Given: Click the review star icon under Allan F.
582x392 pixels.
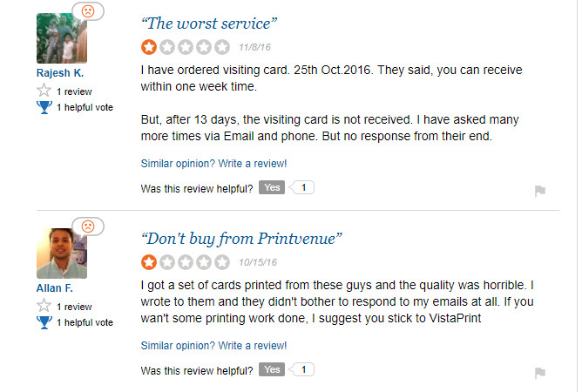Looking at the screenshot, I should 44,306.
